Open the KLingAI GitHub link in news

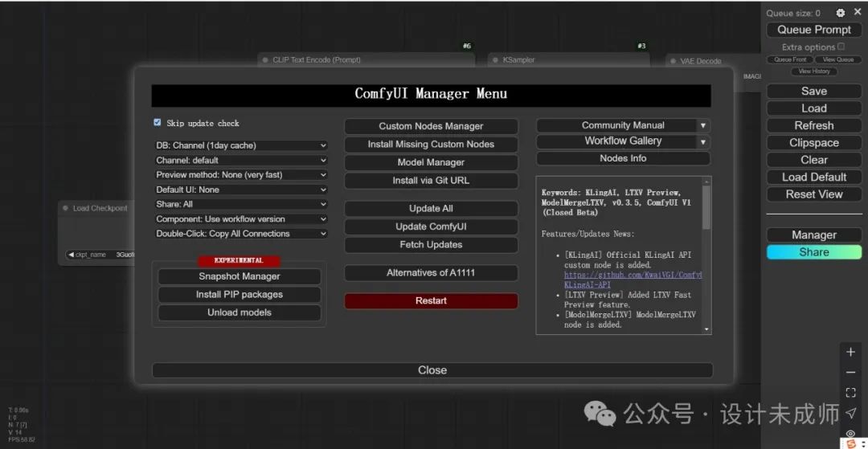633,280
